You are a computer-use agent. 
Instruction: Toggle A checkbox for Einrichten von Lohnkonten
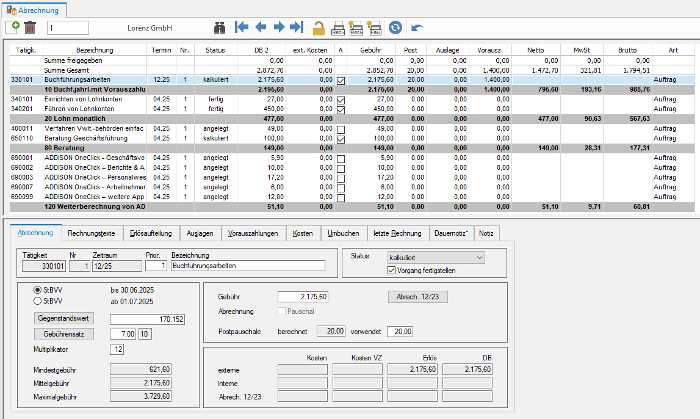(x=341, y=100)
